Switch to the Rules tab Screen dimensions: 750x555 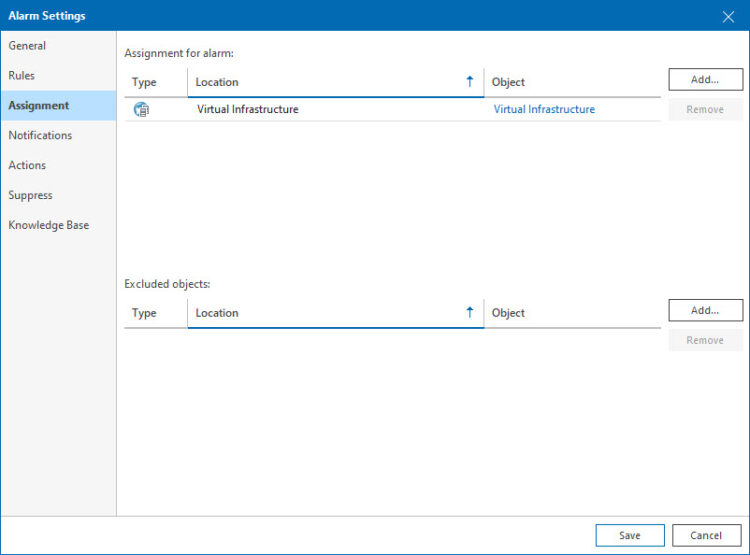point(22,76)
